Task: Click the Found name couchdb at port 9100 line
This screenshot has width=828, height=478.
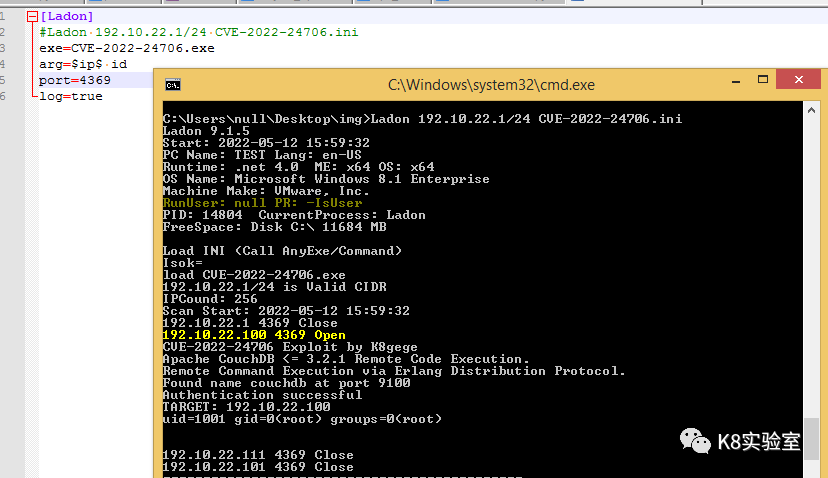Action: (286, 382)
